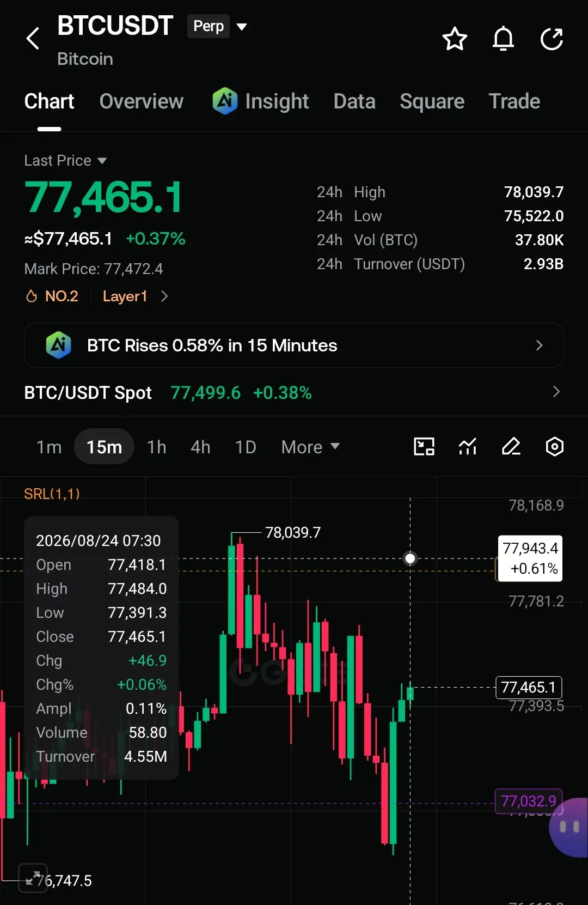This screenshot has height=905, width=588.
Task: Expand the Last Price dropdown
Action: click(x=65, y=161)
